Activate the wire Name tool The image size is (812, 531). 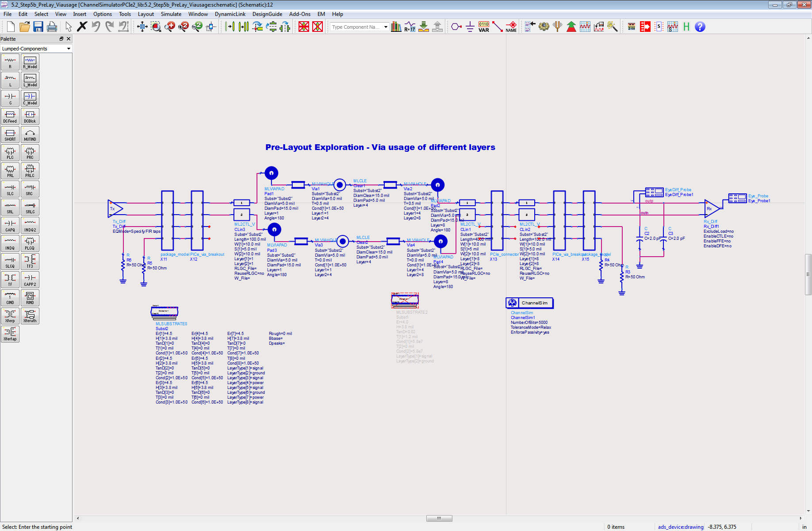(511, 27)
